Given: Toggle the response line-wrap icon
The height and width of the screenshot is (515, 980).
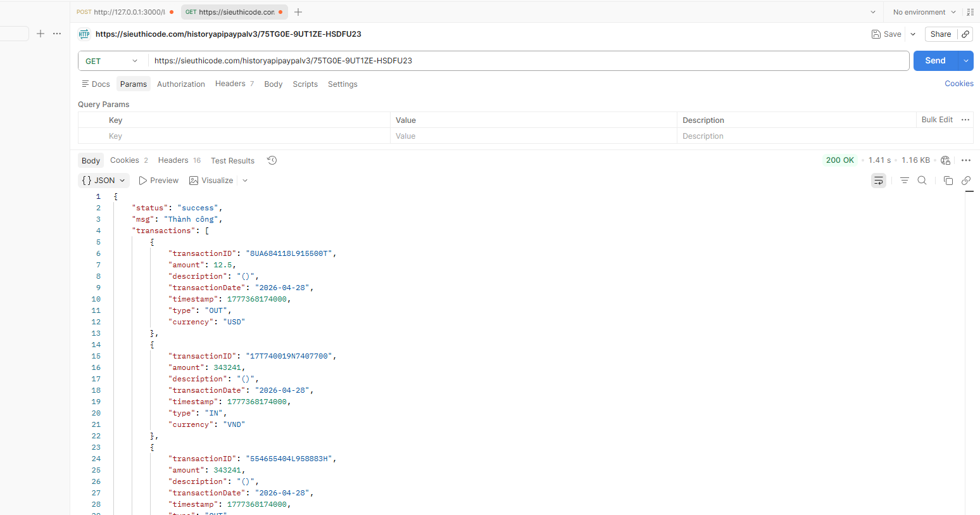Looking at the screenshot, I should click(879, 181).
